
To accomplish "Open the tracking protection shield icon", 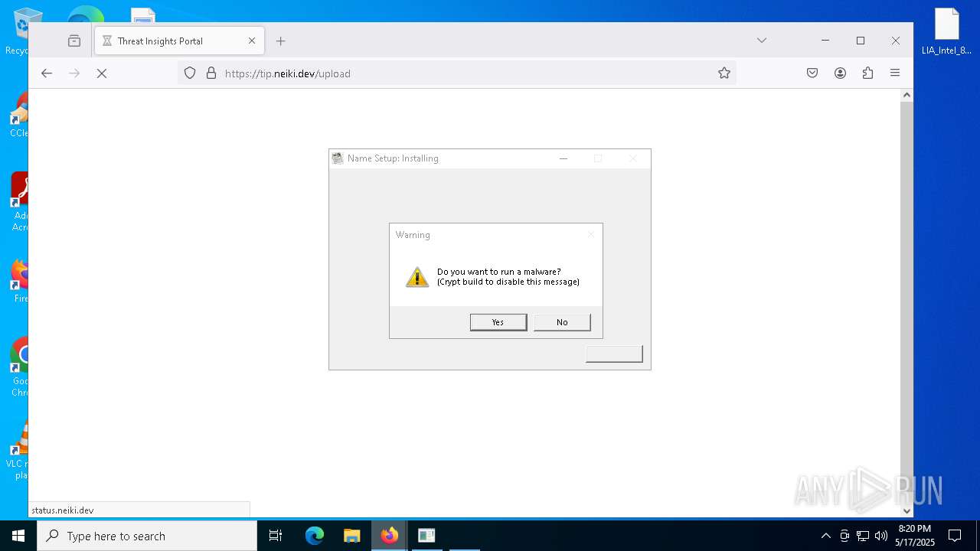I will 190,73.
